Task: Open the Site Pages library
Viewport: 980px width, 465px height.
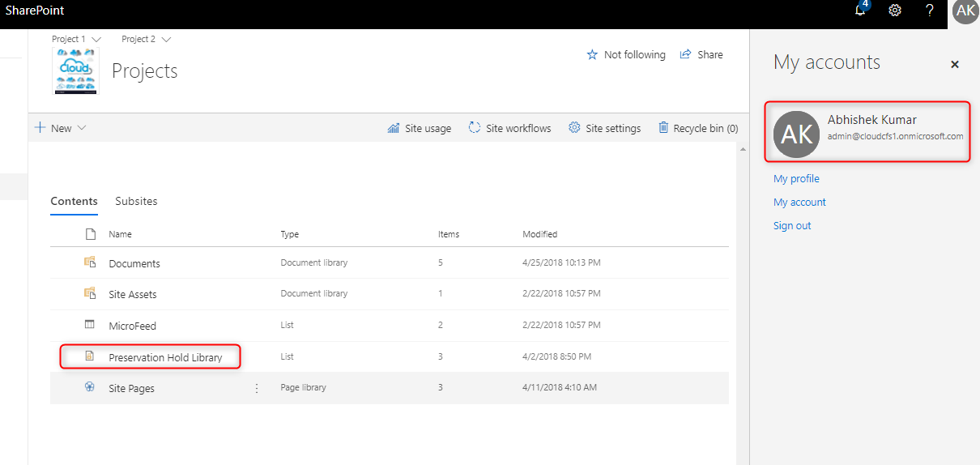Action: click(x=131, y=388)
